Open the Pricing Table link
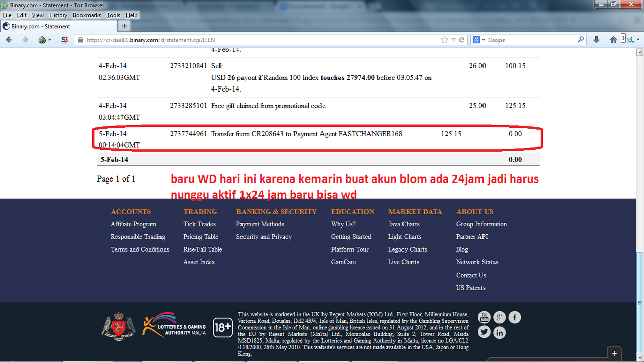 pyautogui.click(x=201, y=237)
